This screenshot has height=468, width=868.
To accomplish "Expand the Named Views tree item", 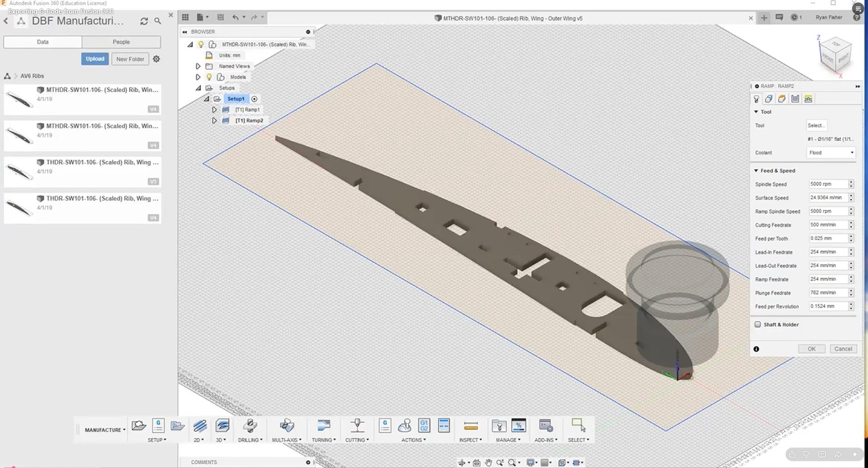I will coord(198,66).
